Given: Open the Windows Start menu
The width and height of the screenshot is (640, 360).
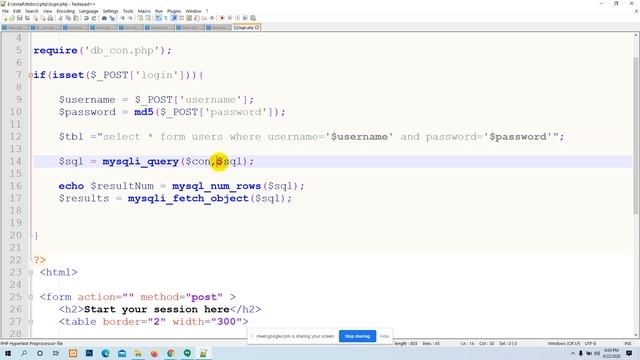Looking at the screenshot, I should pos(8,353).
